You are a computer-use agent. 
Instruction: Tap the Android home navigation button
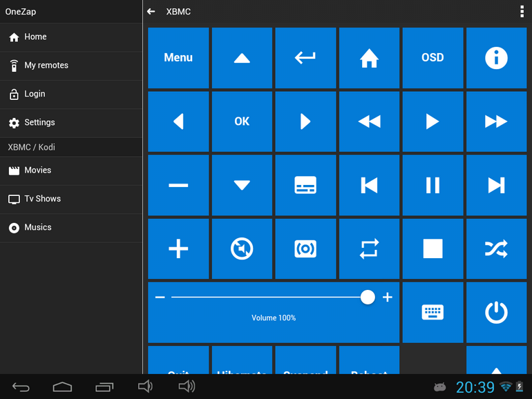pos(62,387)
